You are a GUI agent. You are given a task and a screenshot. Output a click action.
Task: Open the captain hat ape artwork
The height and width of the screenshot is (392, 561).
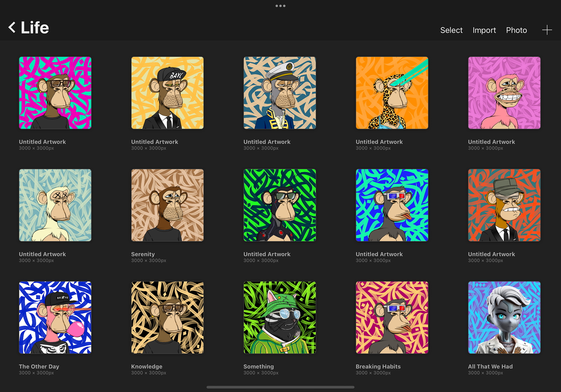280,93
